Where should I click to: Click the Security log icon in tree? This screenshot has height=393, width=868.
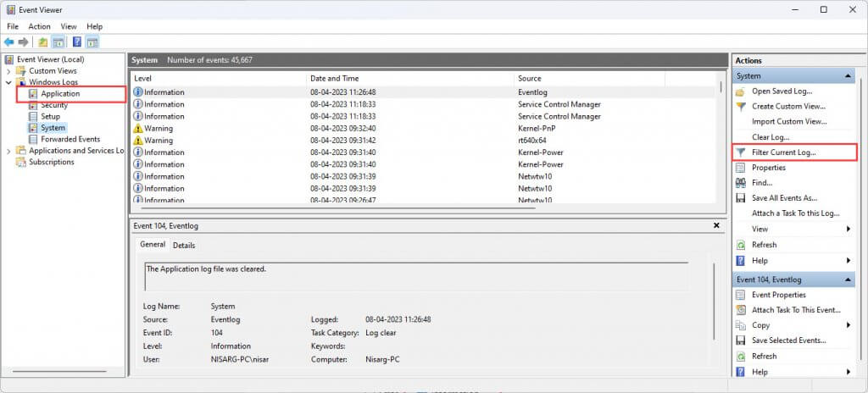(33, 105)
